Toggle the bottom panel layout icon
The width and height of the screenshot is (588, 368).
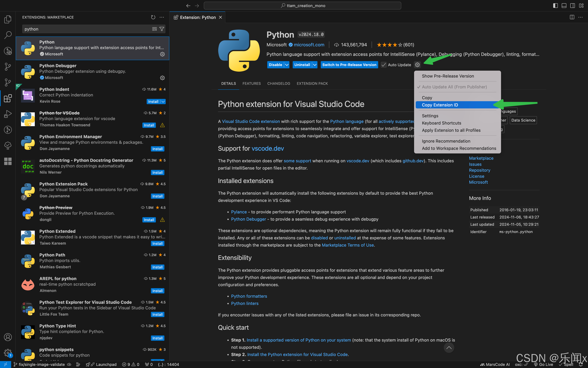564,6
